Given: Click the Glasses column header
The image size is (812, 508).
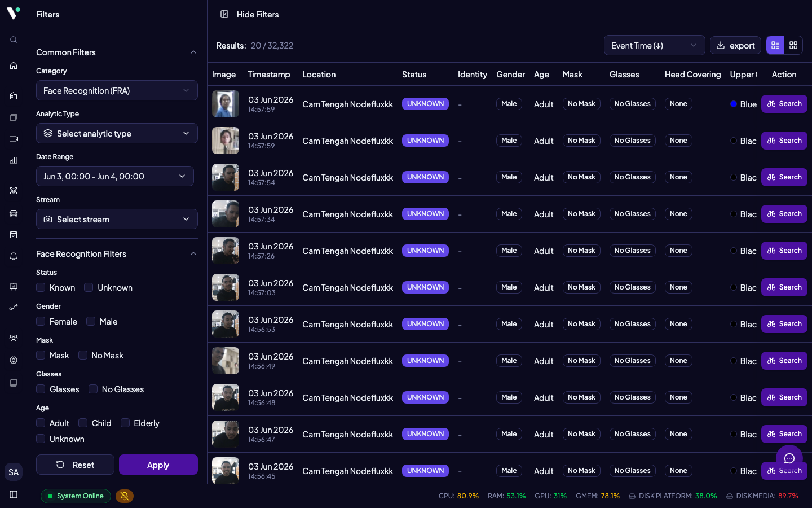Looking at the screenshot, I should tap(624, 74).
